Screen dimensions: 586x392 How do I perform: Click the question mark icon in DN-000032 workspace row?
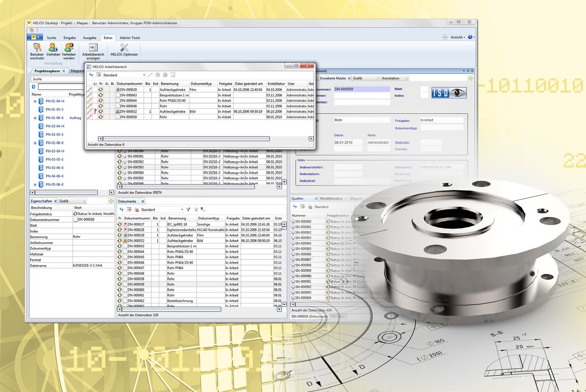tap(95, 112)
